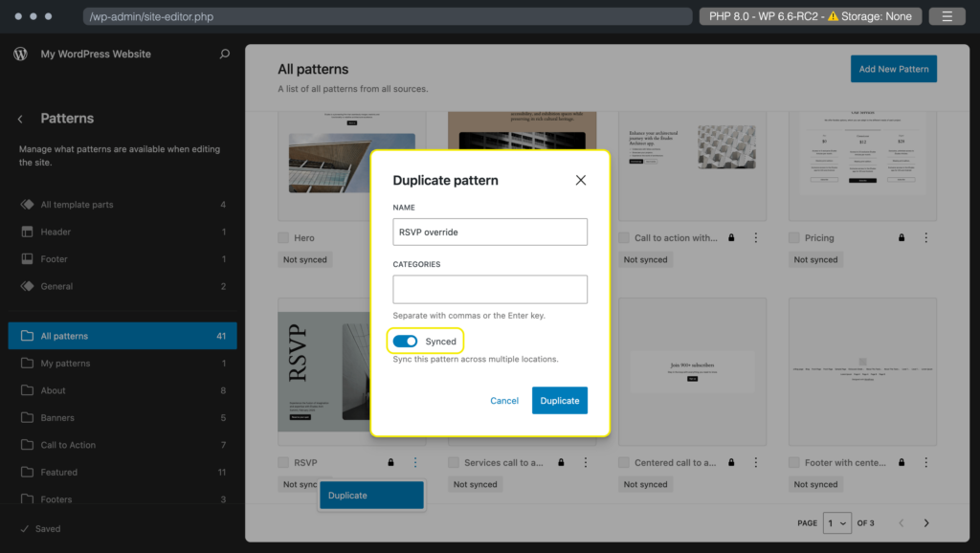Open My patterns category
This screenshot has width=980, height=553.
tap(122, 363)
